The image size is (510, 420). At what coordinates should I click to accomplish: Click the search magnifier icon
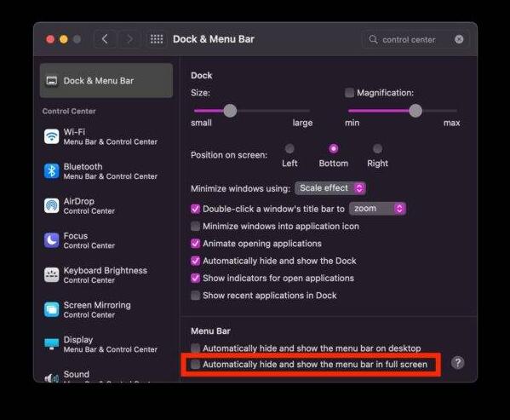373,39
